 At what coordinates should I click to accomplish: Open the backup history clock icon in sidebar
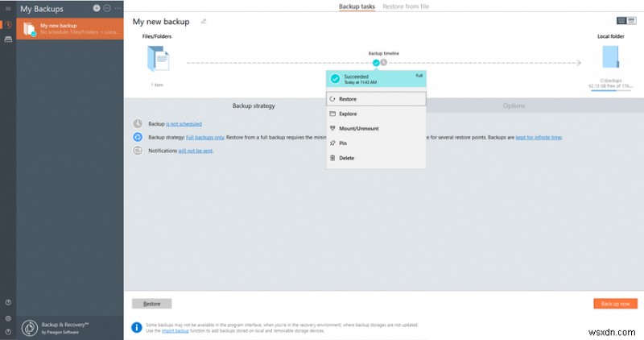[x=8, y=25]
